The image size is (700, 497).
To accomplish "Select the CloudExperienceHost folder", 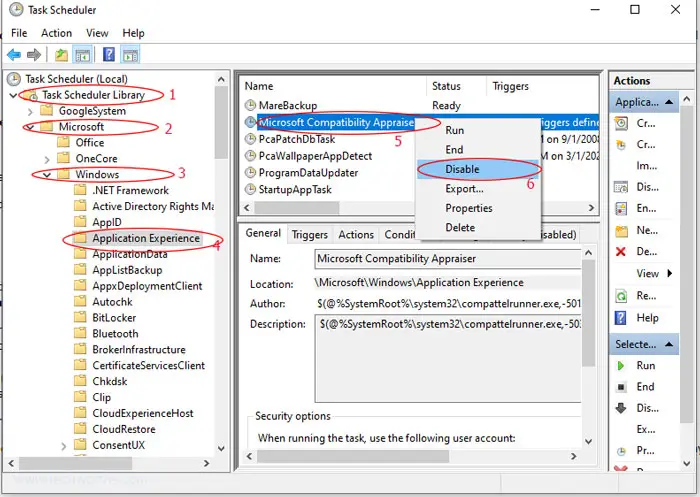I will [x=143, y=413].
